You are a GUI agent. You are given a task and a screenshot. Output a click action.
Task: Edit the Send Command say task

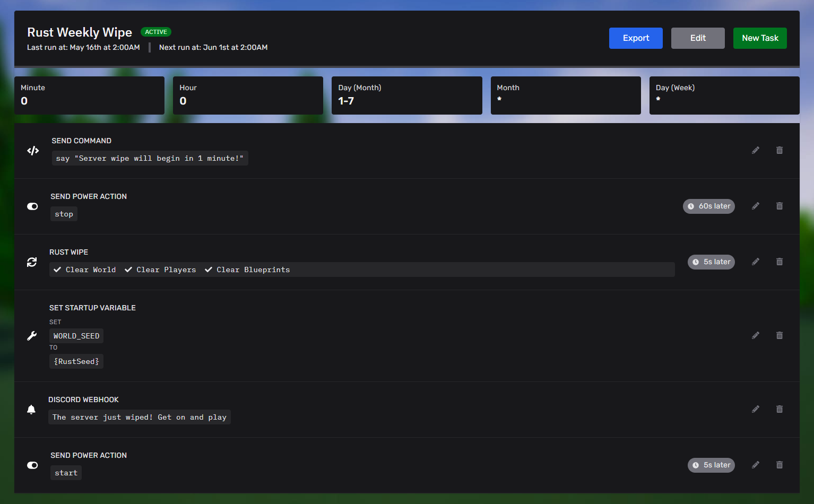pos(755,151)
